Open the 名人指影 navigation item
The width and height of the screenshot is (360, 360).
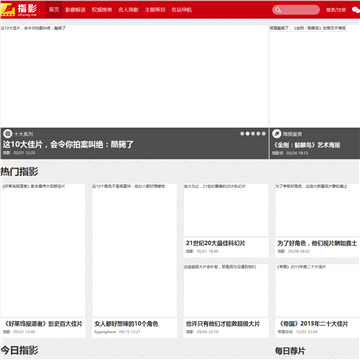[x=128, y=10]
